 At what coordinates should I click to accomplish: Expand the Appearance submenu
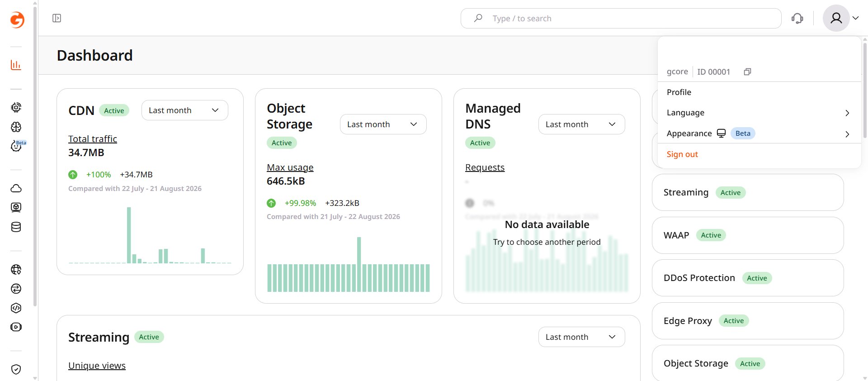point(759,133)
